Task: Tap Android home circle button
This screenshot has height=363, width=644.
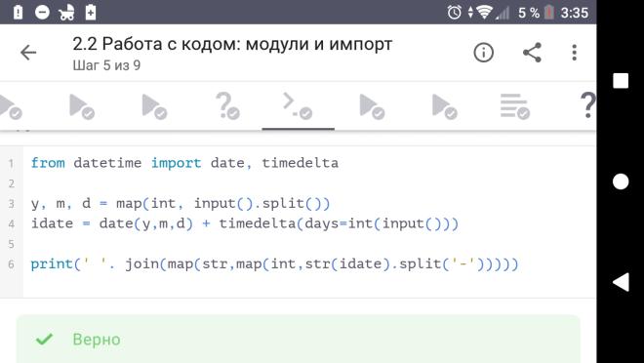Action: (621, 181)
